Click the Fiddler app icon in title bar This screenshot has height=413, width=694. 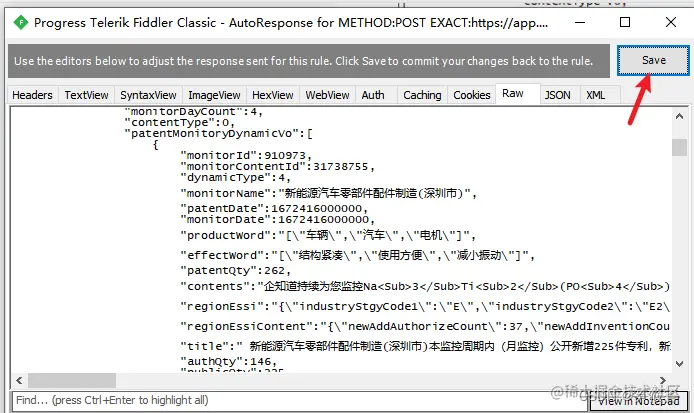coord(20,22)
